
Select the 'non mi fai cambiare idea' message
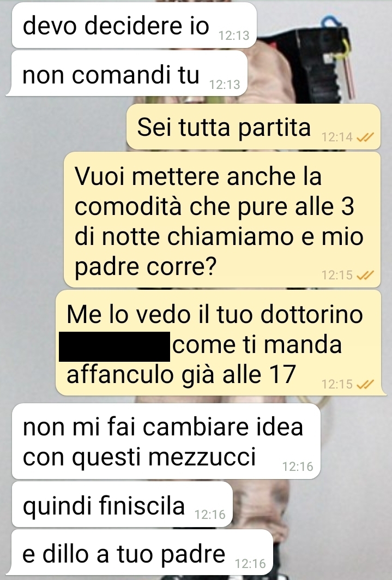[x=166, y=441]
